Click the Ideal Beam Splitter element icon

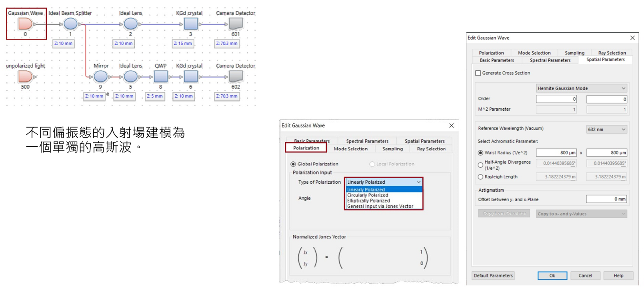click(70, 24)
